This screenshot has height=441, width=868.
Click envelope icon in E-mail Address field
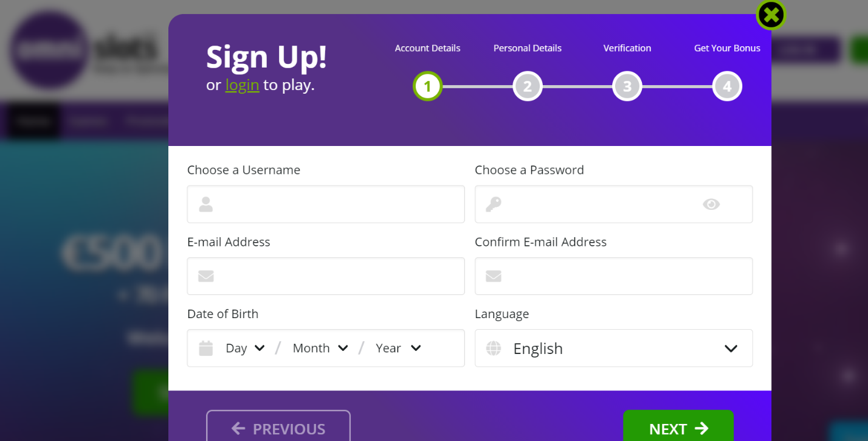pos(206,276)
